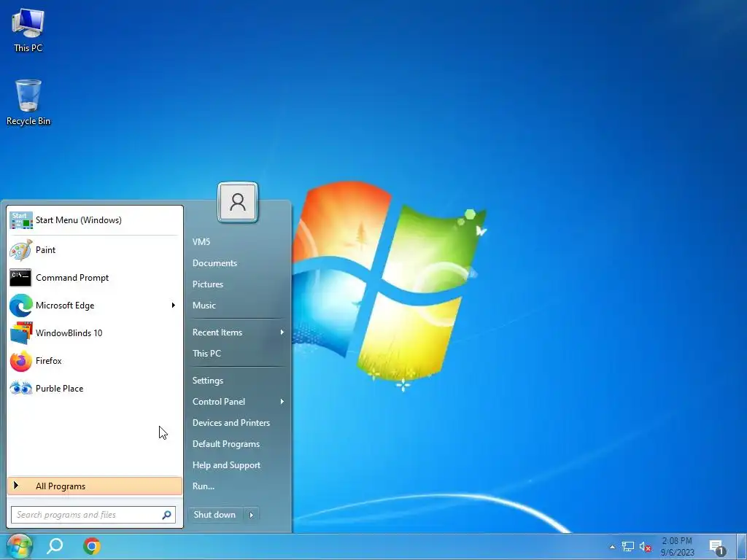Viewport: 747px width, 560px height.
Task: Show hidden tray icons arrow
Action: (612, 547)
